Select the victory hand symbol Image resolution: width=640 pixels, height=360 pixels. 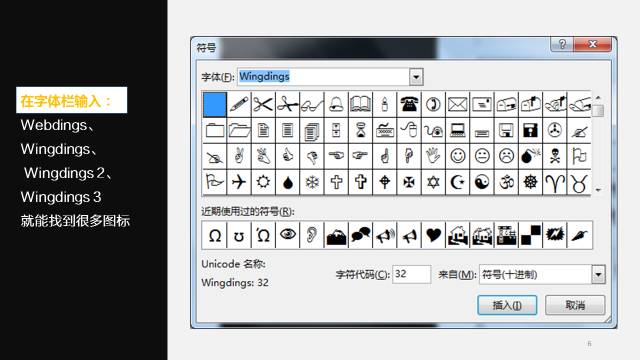pos(239,156)
